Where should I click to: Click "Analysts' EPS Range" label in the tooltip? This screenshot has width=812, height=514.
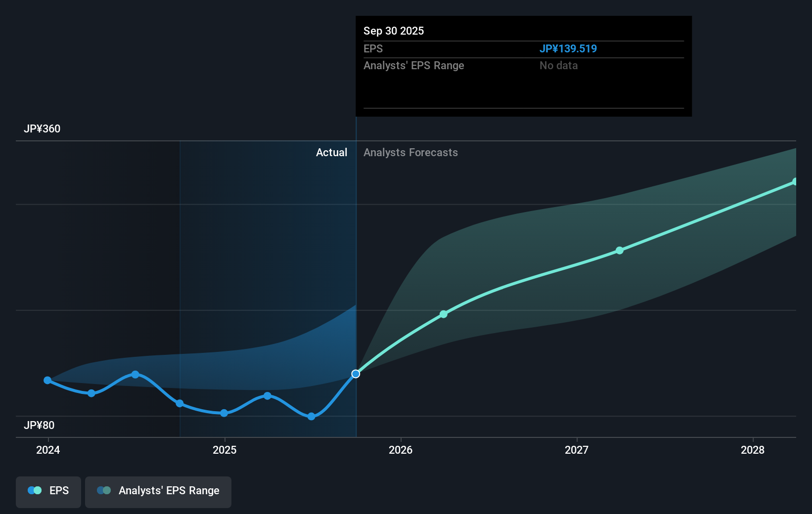coord(414,66)
